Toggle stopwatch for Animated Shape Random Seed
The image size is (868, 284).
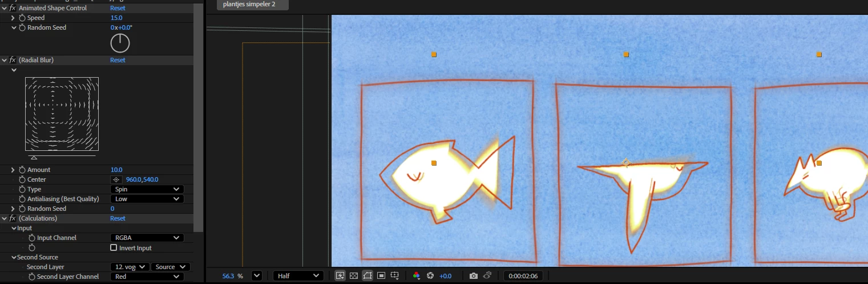[x=22, y=27]
